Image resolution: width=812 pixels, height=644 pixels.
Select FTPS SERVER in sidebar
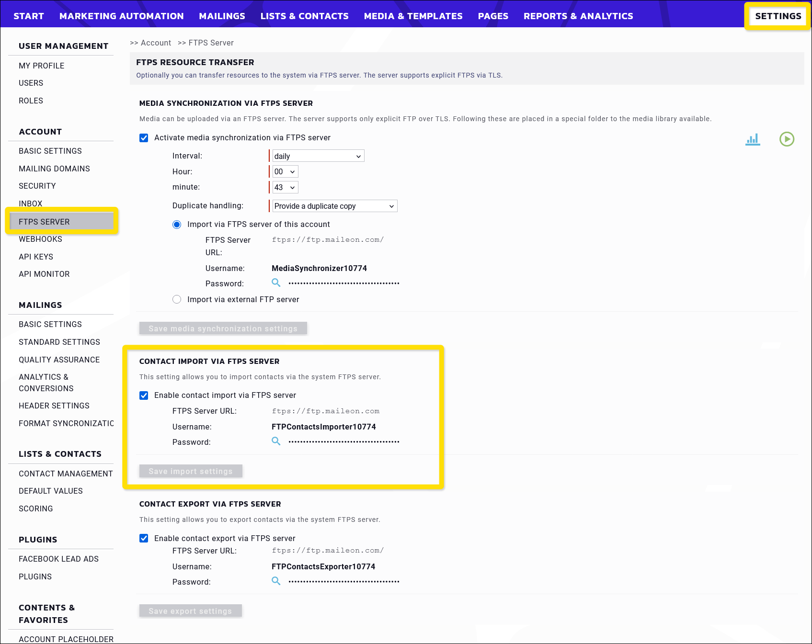click(x=61, y=221)
